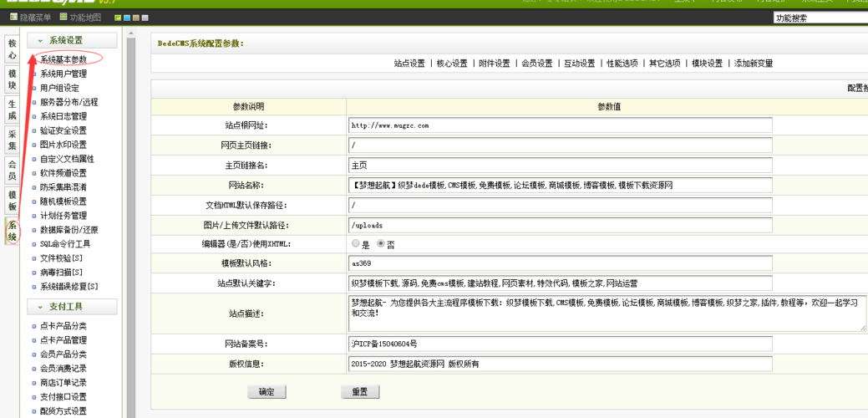Switch to the 其它选项 config tab
The height and width of the screenshot is (418, 868).
tap(665, 64)
